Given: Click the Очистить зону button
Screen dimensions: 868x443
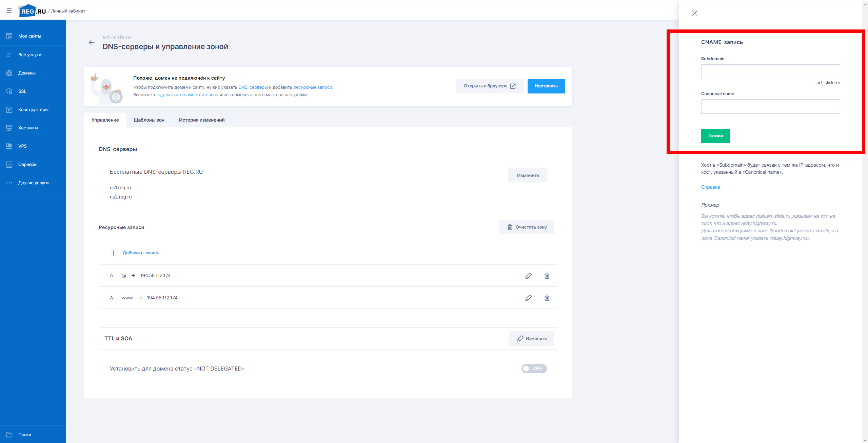Looking at the screenshot, I should tap(526, 227).
